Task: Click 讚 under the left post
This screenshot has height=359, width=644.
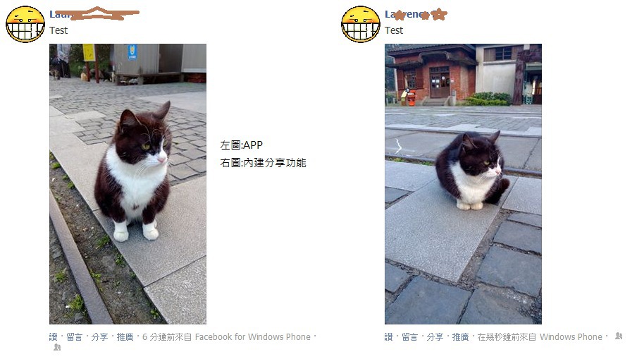Action: coord(54,337)
